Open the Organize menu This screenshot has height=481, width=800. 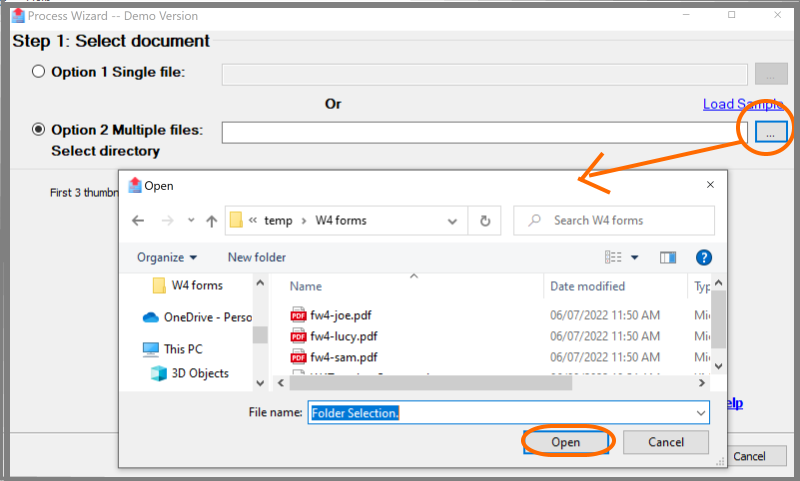click(167, 258)
